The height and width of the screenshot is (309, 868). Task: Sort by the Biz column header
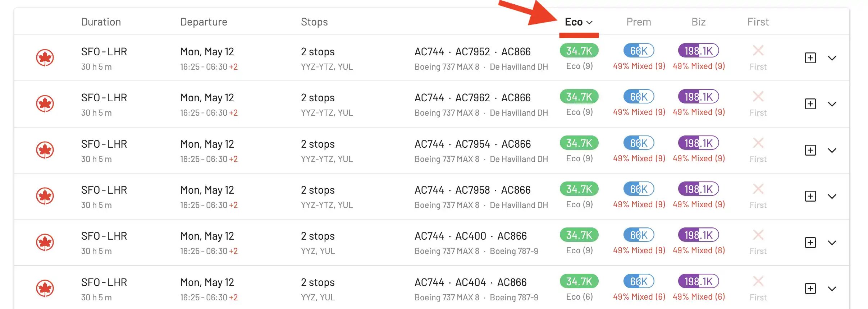(698, 22)
